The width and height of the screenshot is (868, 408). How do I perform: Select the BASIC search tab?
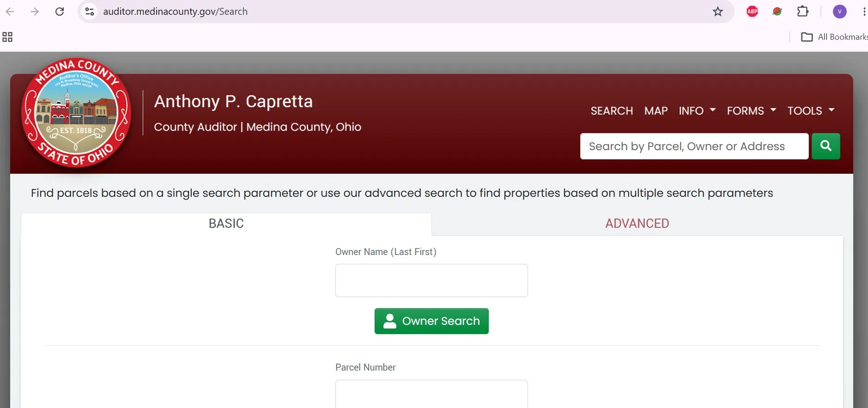(226, 224)
